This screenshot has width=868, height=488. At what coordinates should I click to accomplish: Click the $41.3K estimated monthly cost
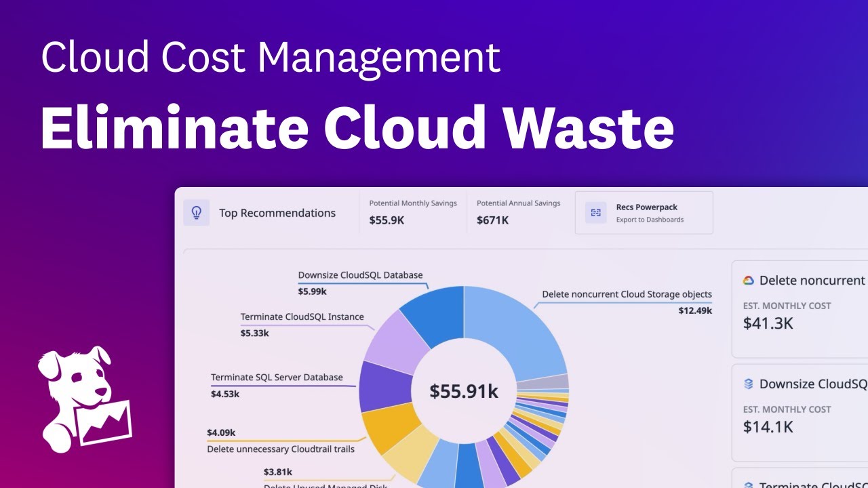tap(768, 323)
